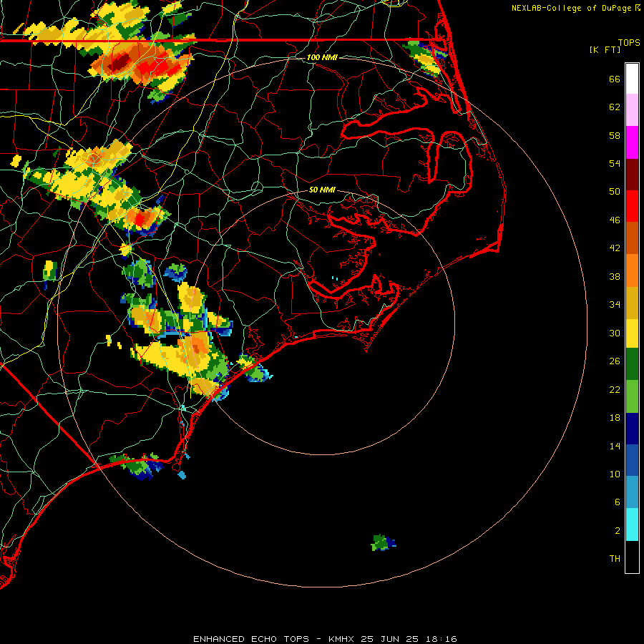Pick the bright orange legend swatch
Viewport: 644px width, 644px height.
pyautogui.click(x=632, y=270)
